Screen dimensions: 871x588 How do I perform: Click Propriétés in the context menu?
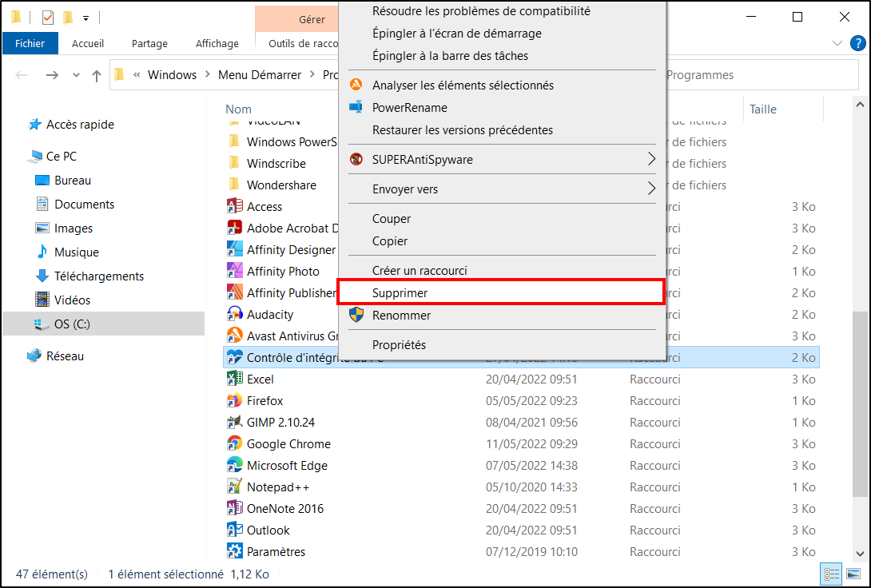(x=399, y=345)
